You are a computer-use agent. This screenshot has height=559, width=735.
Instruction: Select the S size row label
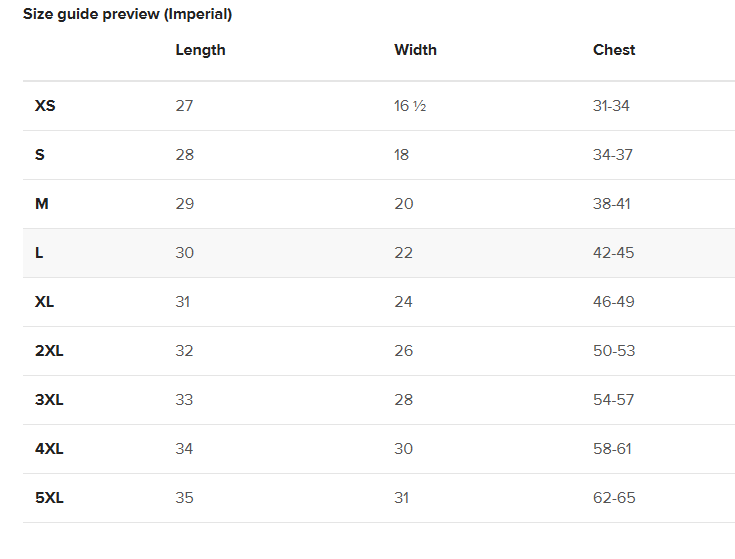(x=39, y=155)
